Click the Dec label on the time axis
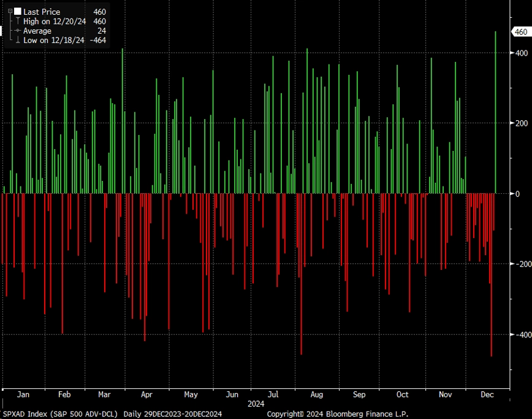 tap(487, 394)
